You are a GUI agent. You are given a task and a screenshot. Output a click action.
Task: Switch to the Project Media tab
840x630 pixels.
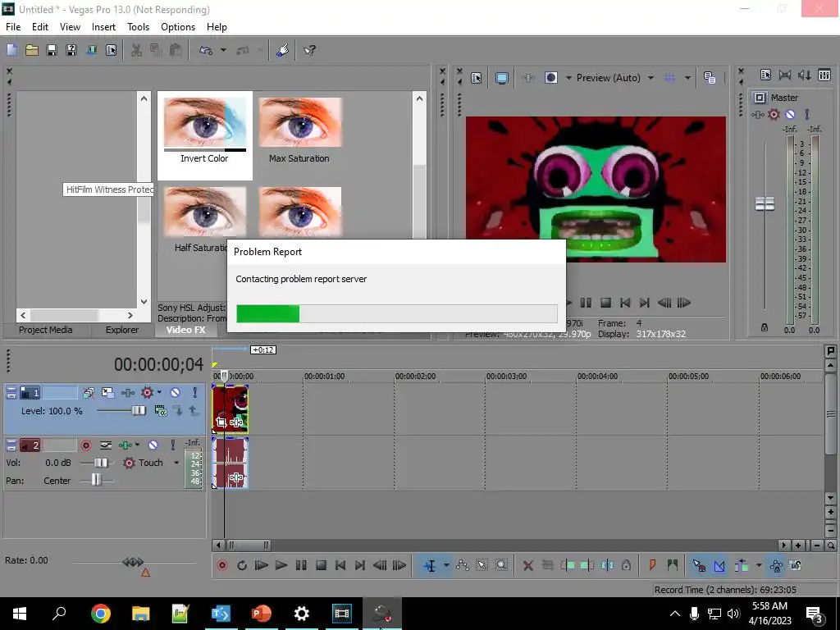46,330
